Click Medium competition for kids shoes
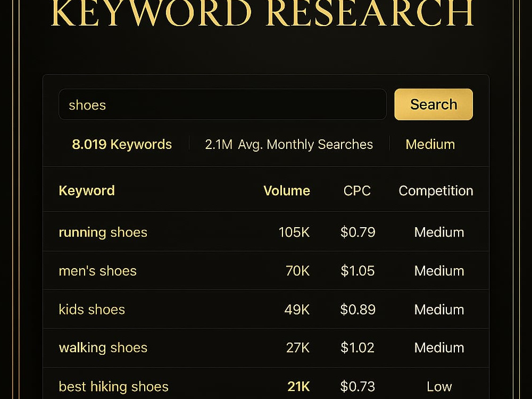 pos(439,310)
